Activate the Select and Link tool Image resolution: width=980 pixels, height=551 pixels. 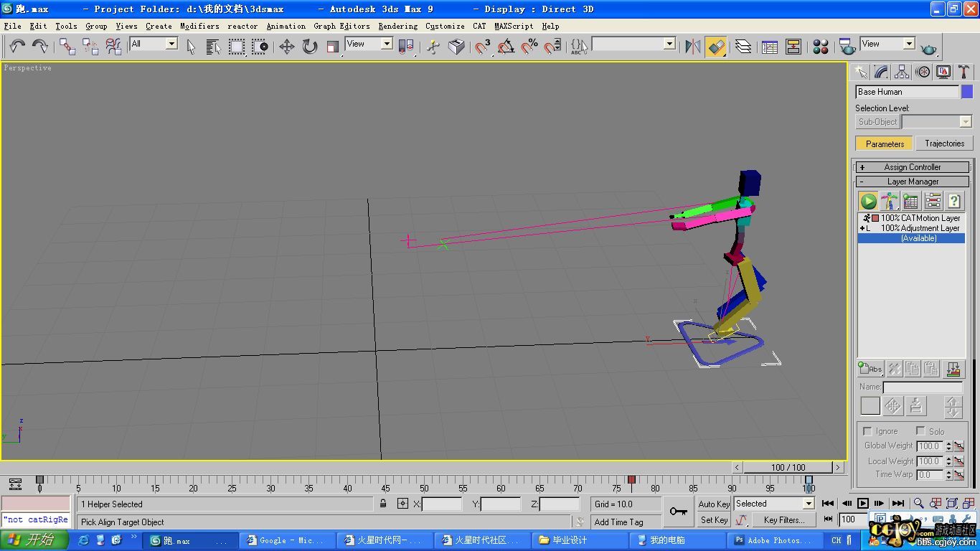67,47
